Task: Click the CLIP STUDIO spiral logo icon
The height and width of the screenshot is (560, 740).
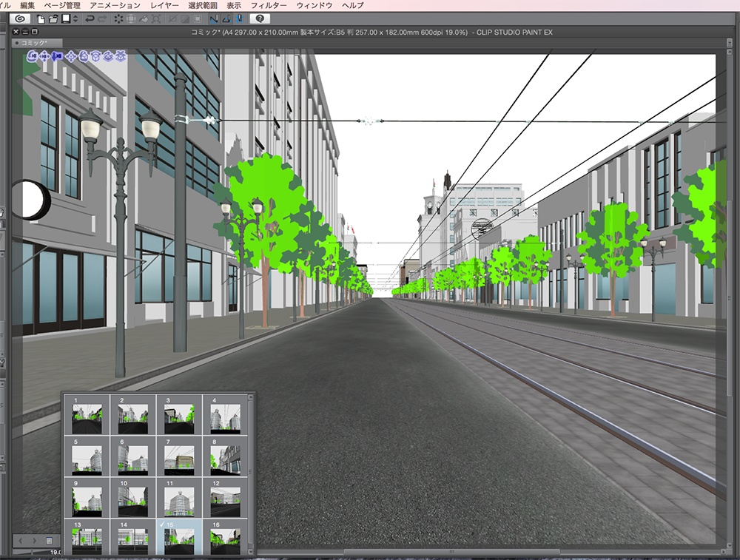Action: [x=20, y=18]
